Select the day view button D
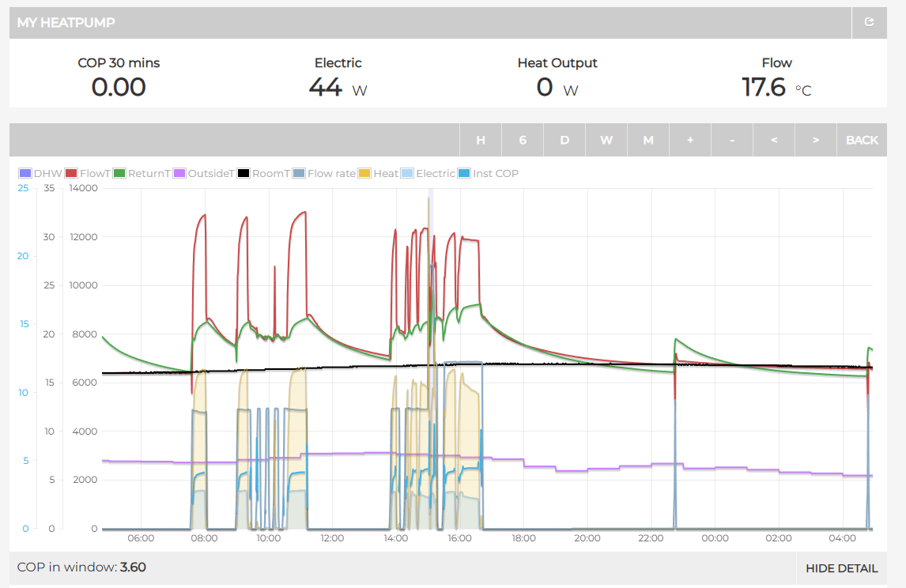Screen dimensions: 906x588 (564, 140)
